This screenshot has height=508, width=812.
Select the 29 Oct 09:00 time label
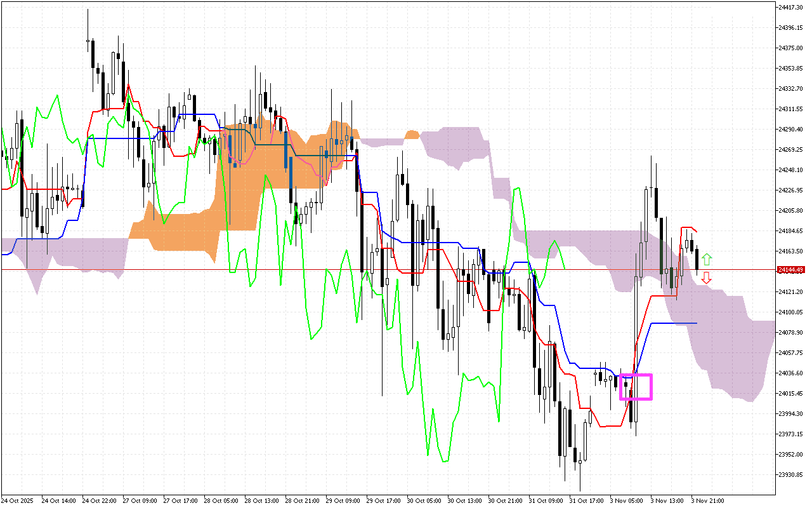(x=342, y=500)
